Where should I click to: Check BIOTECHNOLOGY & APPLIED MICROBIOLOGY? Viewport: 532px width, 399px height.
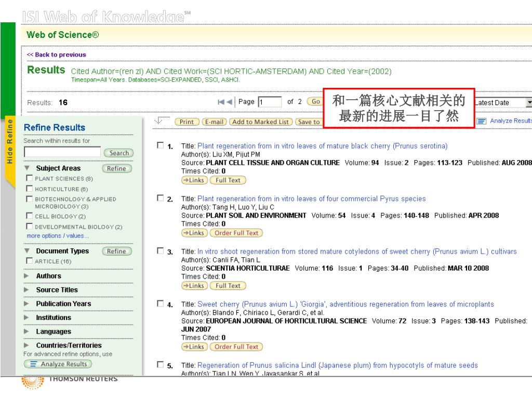pyautogui.click(x=30, y=199)
